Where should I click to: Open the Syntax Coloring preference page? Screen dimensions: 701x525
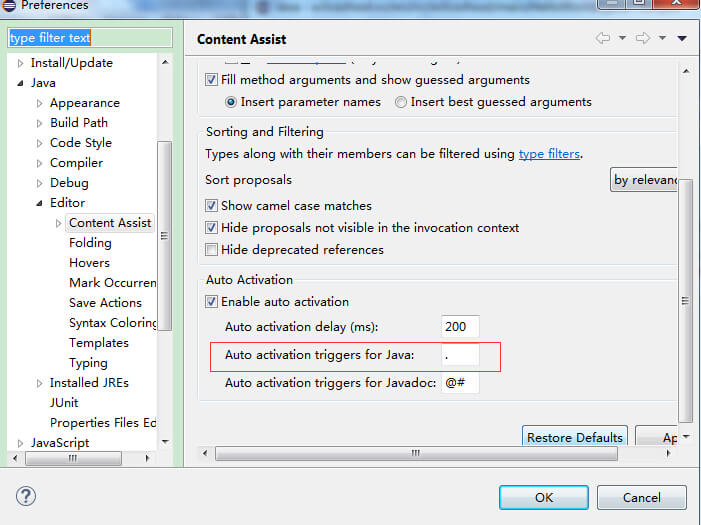pyautogui.click(x=112, y=322)
